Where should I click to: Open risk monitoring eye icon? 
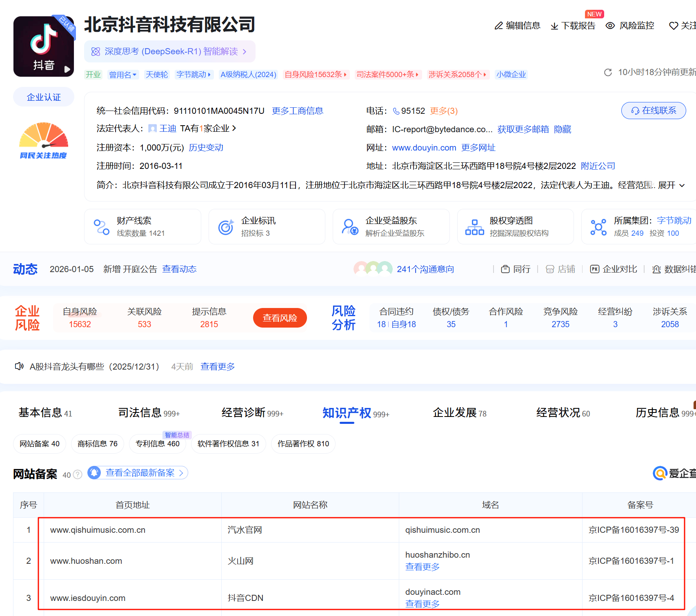(x=610, y=26)
